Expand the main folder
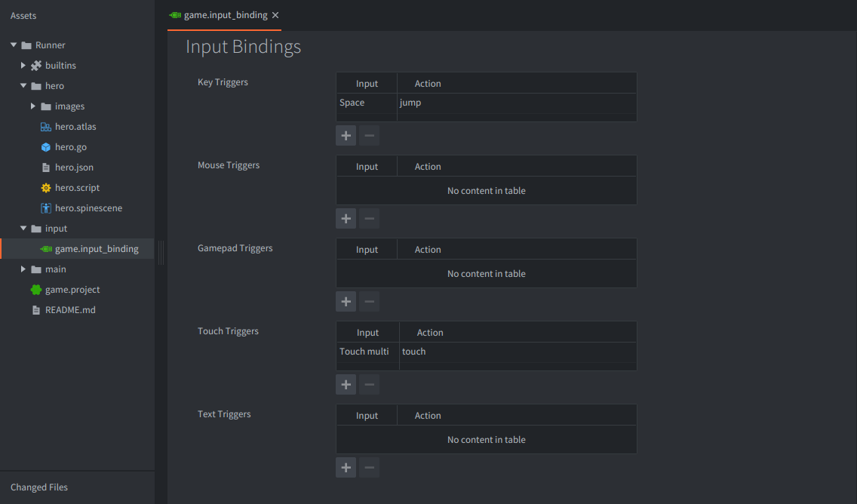The width and height of the screenshot is (857, 504). point(23,269)
